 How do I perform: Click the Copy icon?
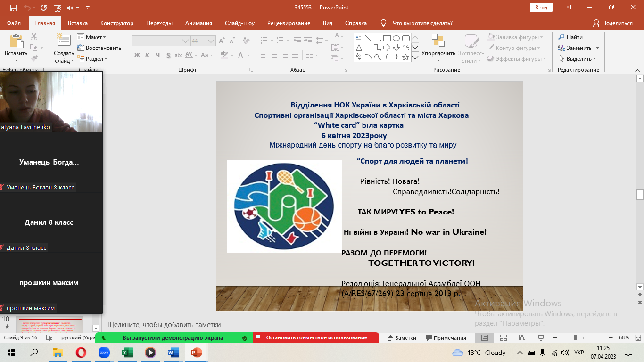pos(34,48)
